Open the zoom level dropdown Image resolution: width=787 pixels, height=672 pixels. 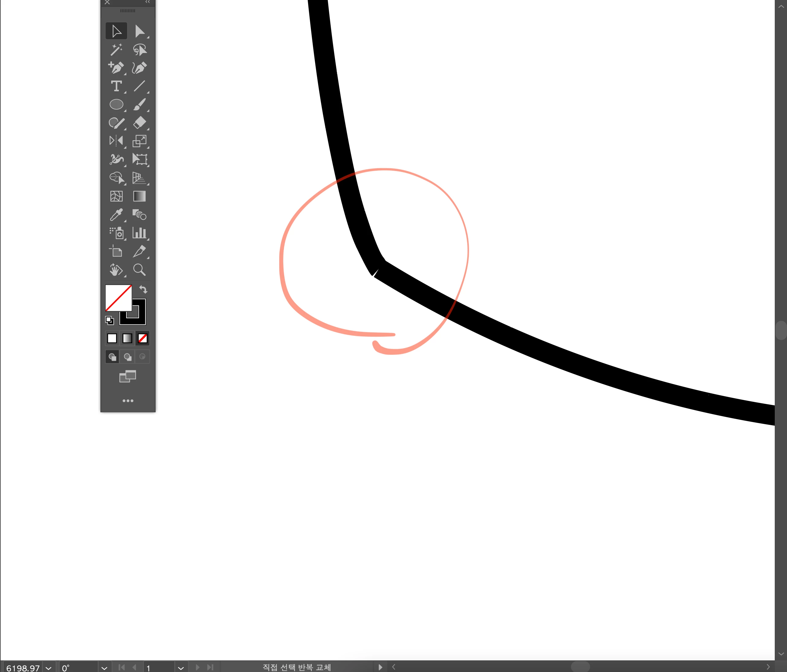49,668
